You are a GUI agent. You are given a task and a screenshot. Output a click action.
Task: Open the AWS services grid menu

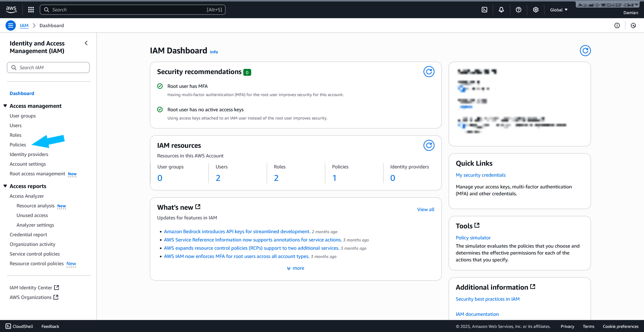coord(31,10)
